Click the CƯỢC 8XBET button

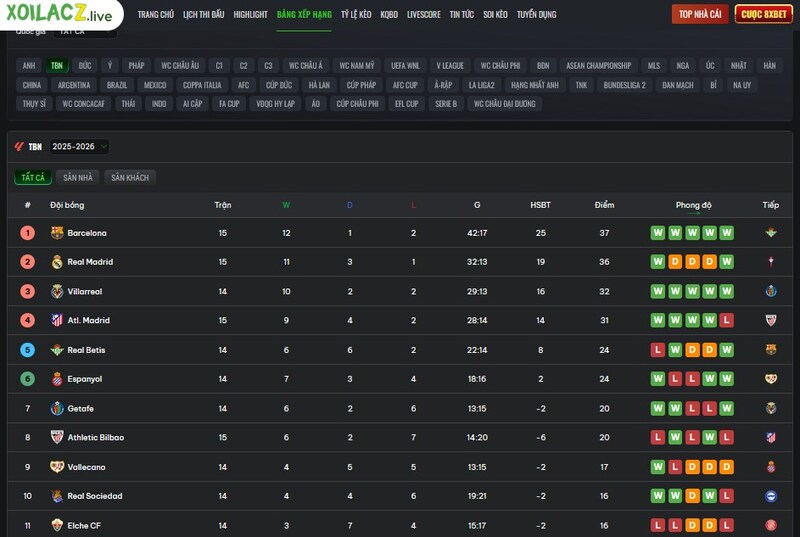click(x=763, y=14)
